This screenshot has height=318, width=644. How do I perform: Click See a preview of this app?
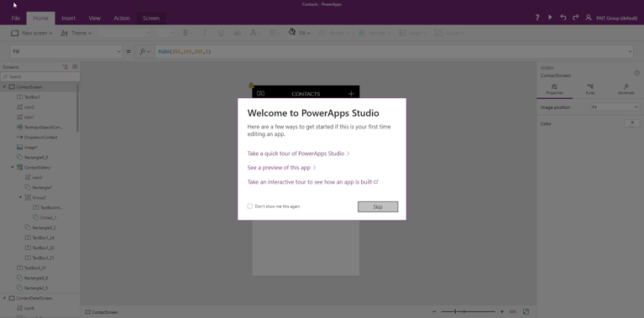point(282,168)
